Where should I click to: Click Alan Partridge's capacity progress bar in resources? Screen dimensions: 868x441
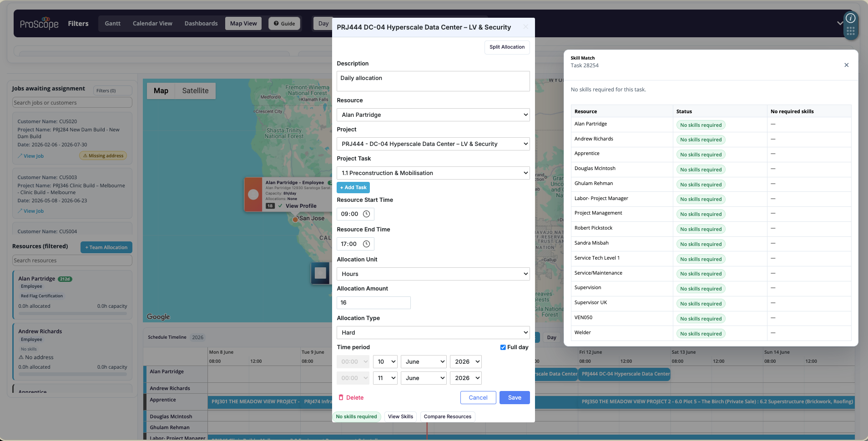(72, 313)
